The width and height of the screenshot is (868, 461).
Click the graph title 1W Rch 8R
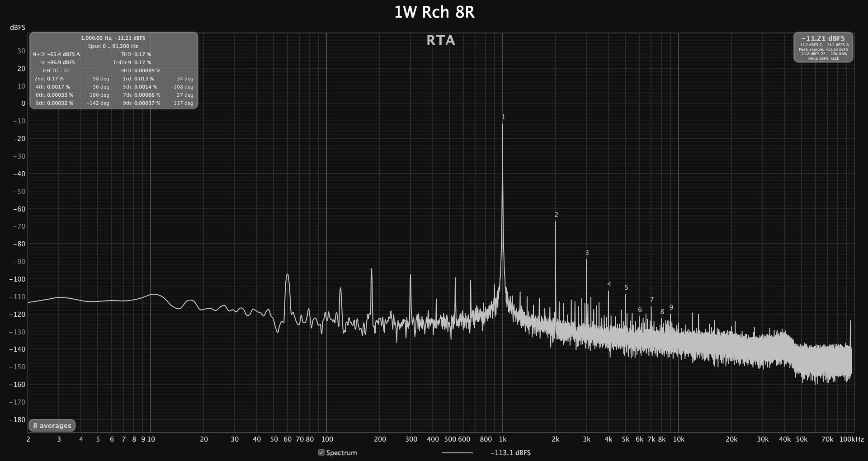[434, 12]
